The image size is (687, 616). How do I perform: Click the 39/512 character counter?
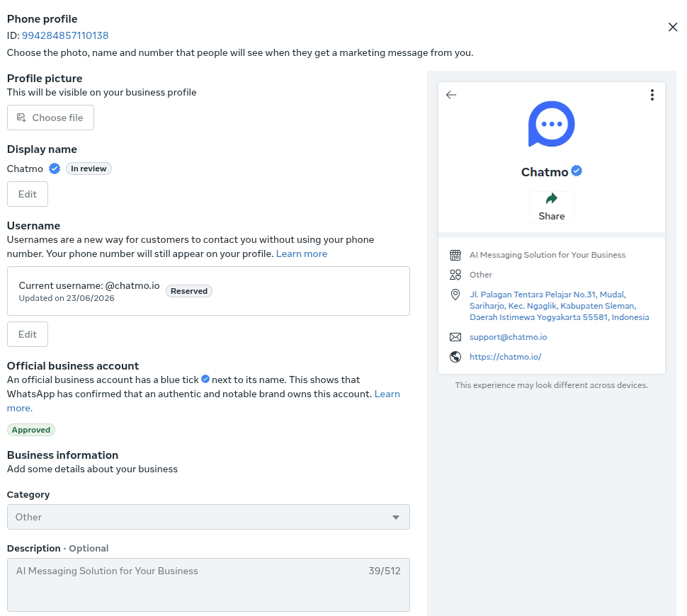pyautogui.click(x=385, y=571)
